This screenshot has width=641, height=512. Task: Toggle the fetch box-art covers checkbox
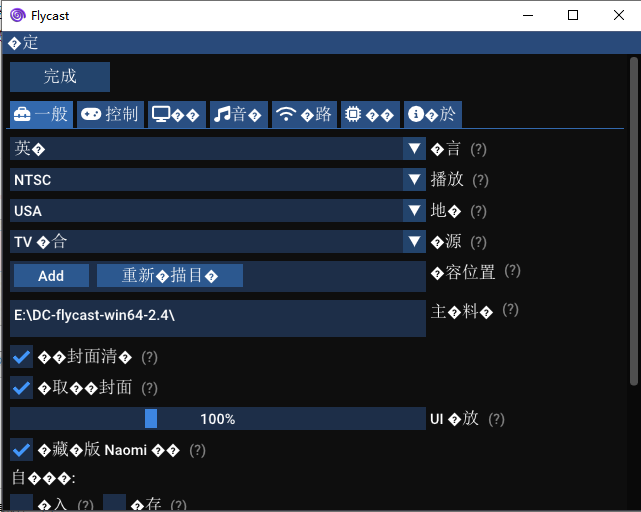click(21, 388)
